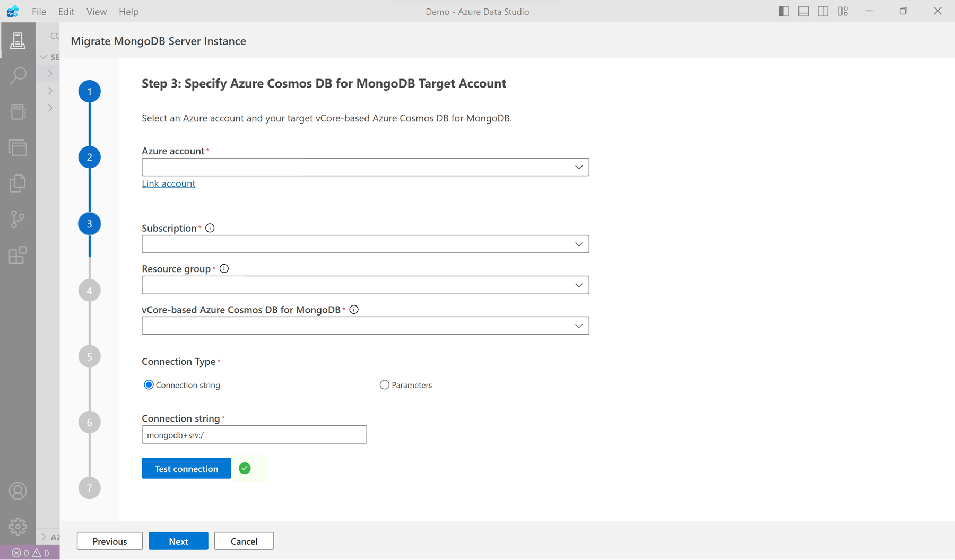Click the Connection string input field
The image size is (955, 560).
click(x=254, y=434)
